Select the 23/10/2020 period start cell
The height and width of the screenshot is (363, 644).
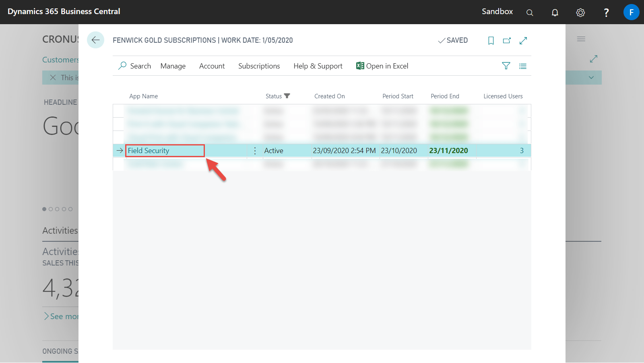pos(399,151)
